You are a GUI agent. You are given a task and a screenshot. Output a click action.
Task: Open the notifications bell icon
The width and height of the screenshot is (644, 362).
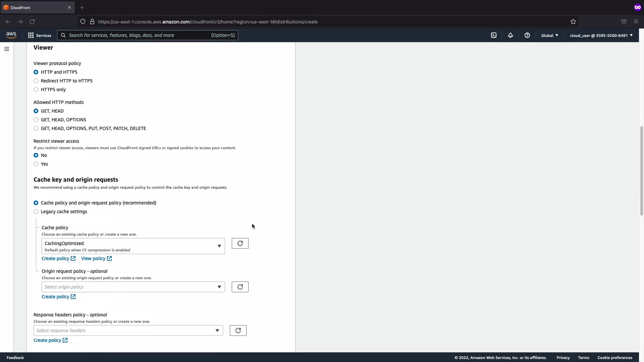(x=511, y=35)
